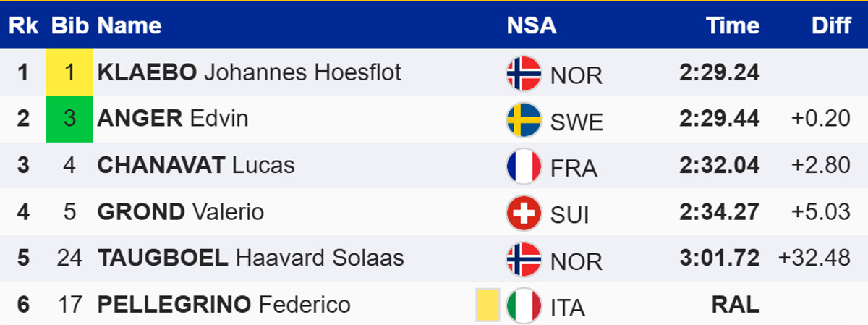Click Norway flag icon beside Klaebo
Screen dimensions: 868x325
524,73
